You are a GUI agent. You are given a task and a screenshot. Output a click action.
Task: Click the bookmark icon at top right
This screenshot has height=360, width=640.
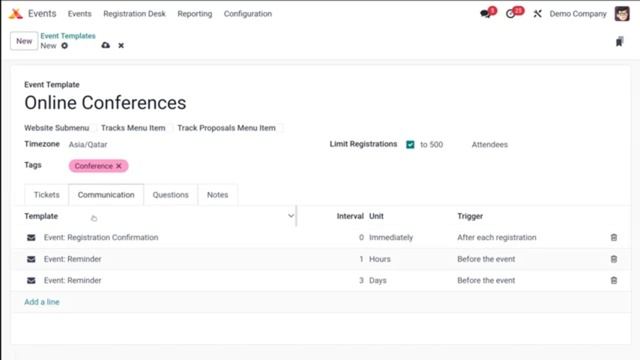pos(619,41)
